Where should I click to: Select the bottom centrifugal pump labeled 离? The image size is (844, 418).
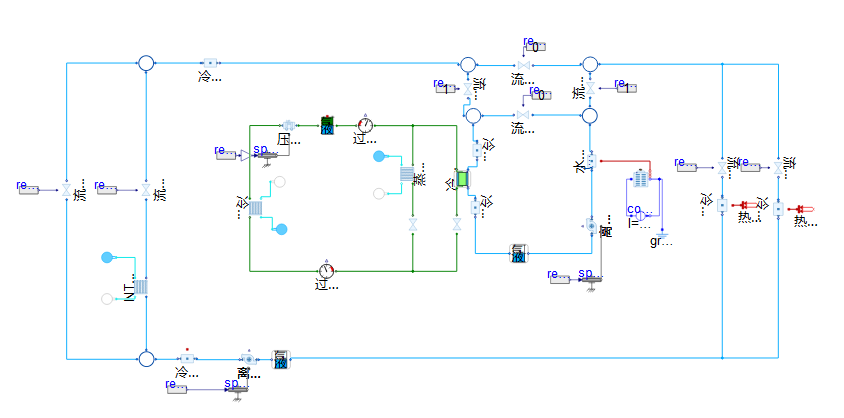pos(247,358)
